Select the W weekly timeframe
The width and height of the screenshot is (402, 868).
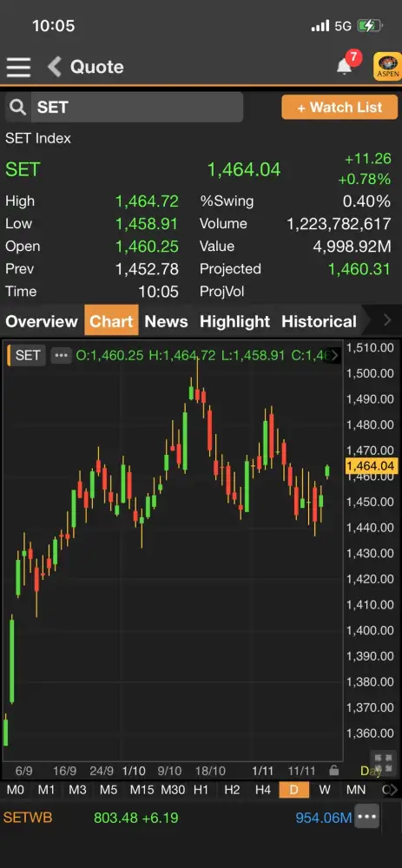pos(325,790)
